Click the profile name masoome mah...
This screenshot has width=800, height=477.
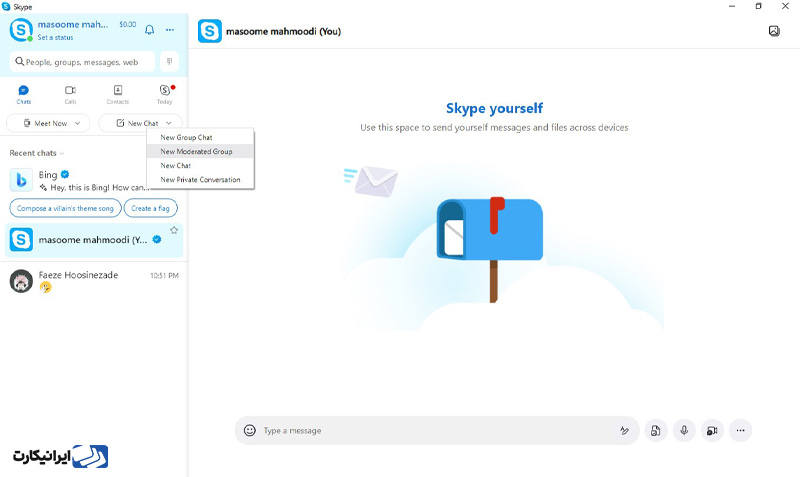pyautogui.click(x=73, y=24)
